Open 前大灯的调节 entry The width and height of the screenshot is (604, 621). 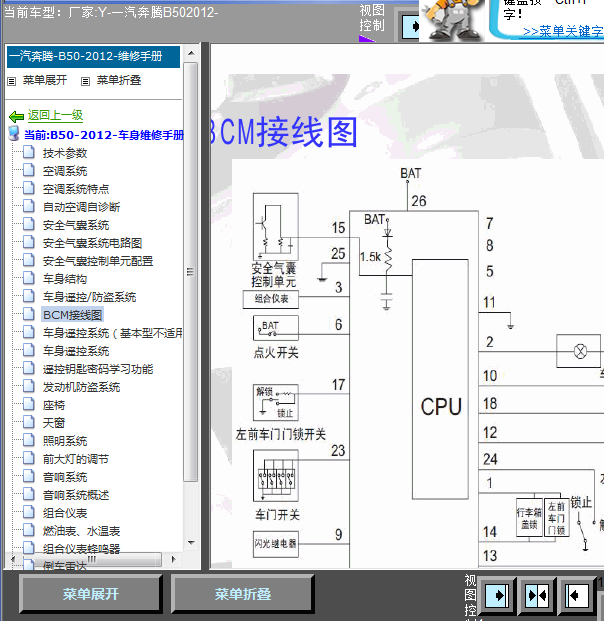76,459
